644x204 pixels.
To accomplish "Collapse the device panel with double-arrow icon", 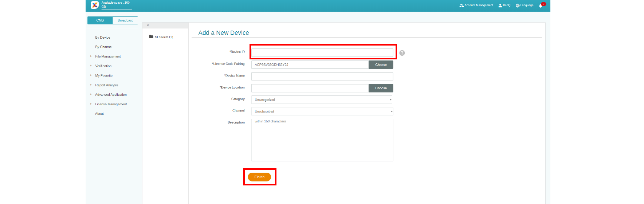I will (x=148, y=25).
